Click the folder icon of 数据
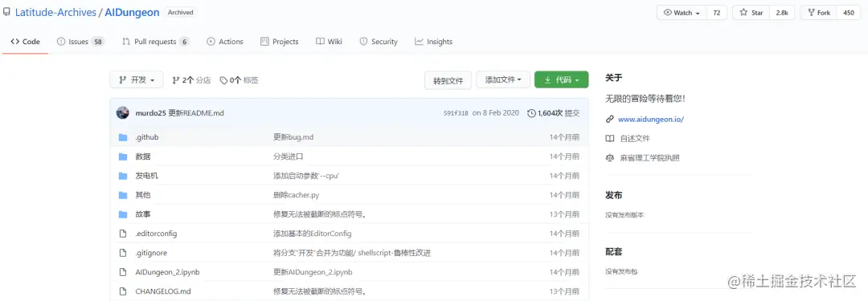 point(123,157)
